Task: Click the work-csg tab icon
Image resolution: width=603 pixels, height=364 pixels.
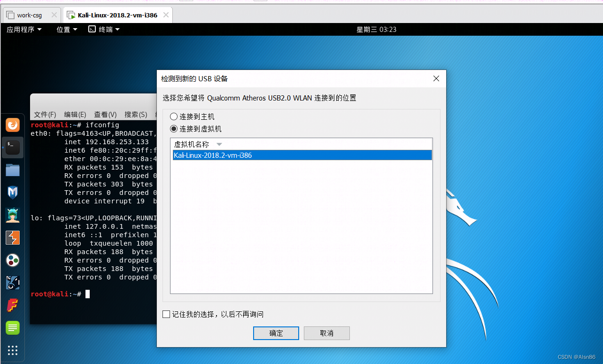Action: [10, 15]
